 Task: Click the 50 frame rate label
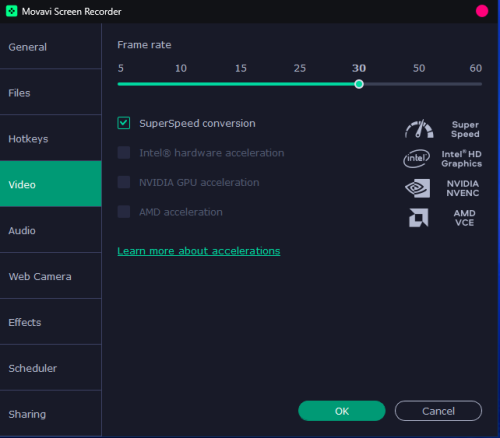(419, 68)
